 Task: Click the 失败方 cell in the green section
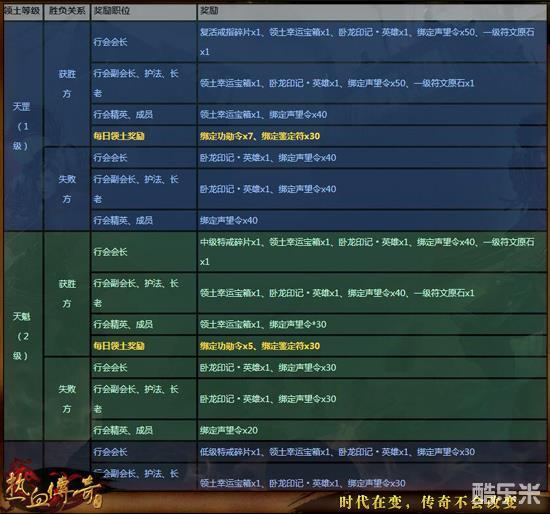(67, 399)
